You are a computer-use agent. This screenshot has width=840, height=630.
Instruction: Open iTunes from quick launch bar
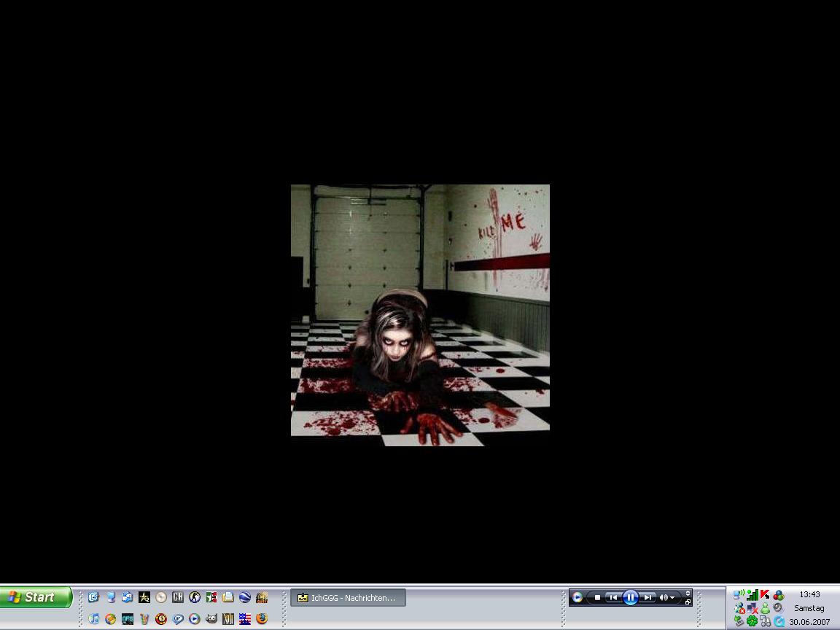click(93, 618)
